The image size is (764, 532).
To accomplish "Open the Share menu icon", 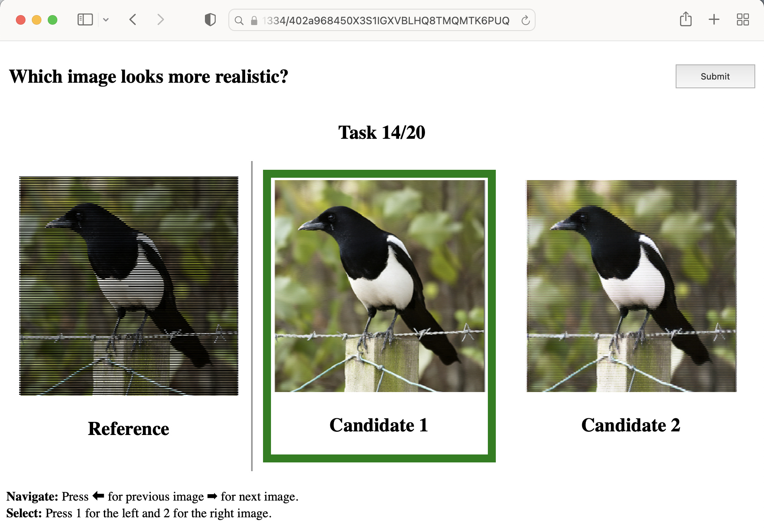I will coord(686,19).
